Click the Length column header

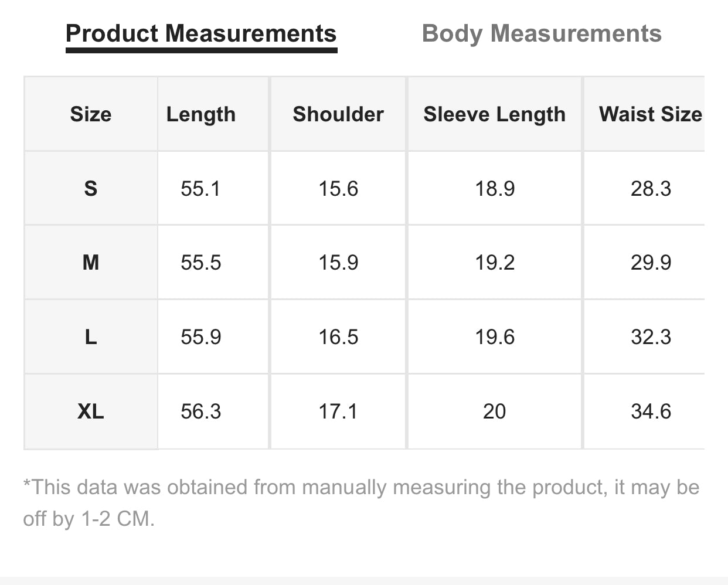pyautogui.click(x=201, y=114)
